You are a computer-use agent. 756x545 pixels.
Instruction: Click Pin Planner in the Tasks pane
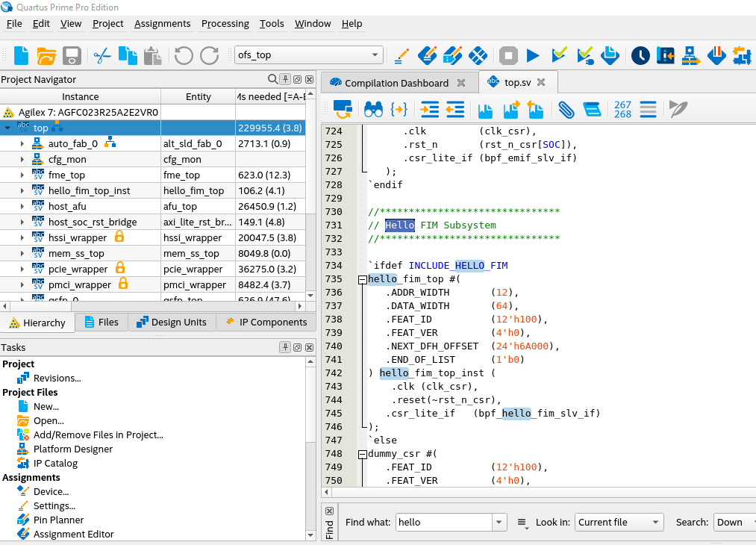point(58,520)
